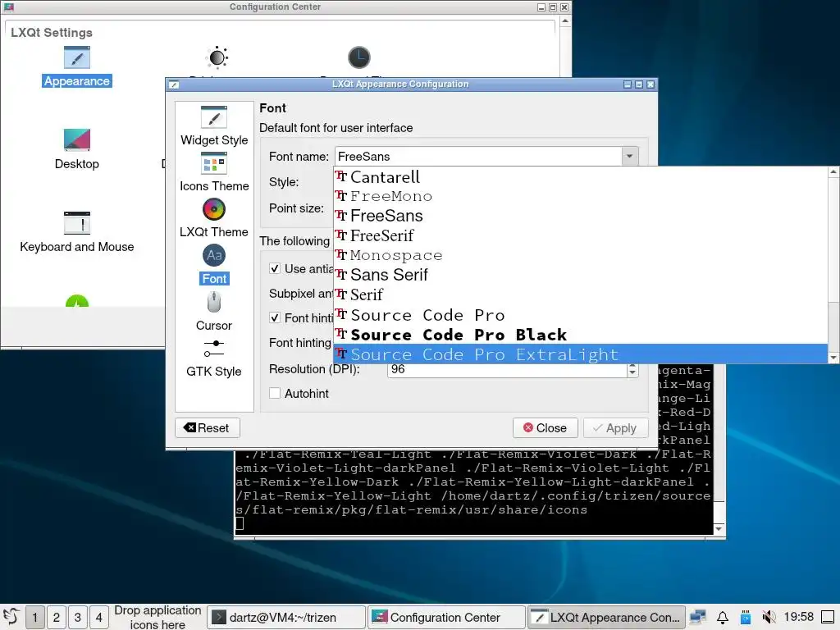
Task: Click the panel clock showing 19:58
Action: coord(798,617)
